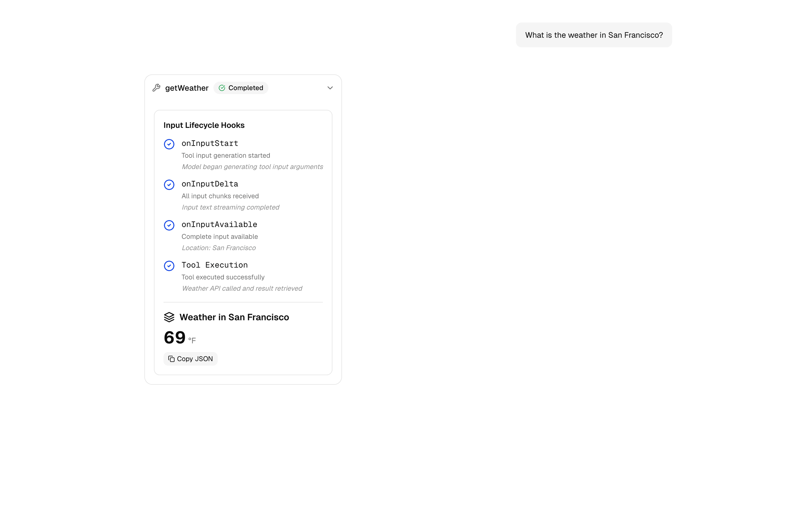Viewport: 812px width, 507px height.
Task: Click the green check icon in Completed badge
Action: tap(222, 88)
